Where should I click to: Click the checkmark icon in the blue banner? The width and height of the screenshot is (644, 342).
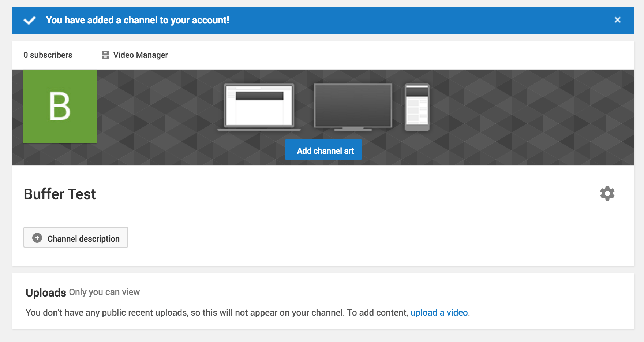[30, 20]
